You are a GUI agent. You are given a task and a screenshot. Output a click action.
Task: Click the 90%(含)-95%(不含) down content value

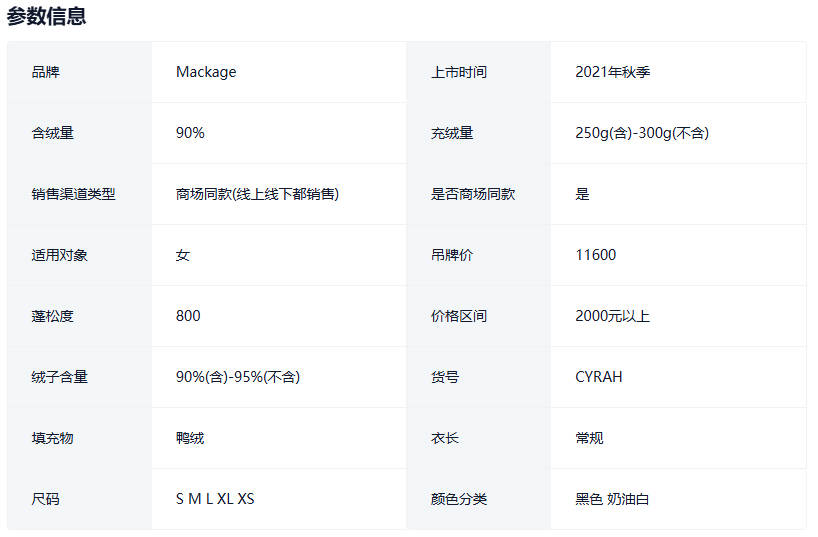click(238, 377)
